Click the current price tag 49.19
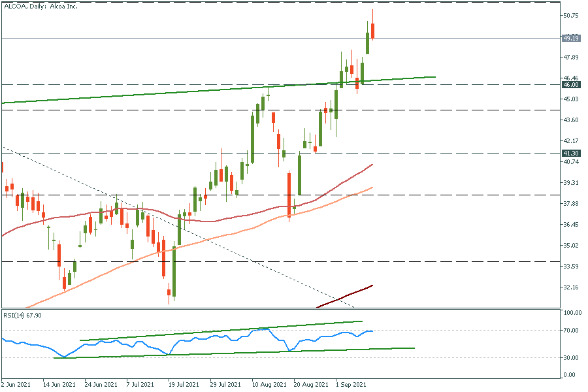Viewport: 588px width, 392px height. pos(571,38)
